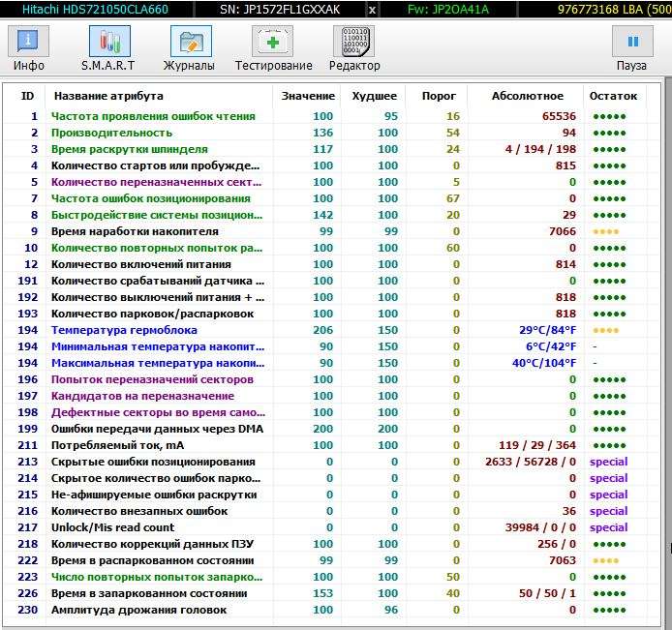This screenshot has height=630, width=672.
Task: Select Количество переназначенных сект… row
Action: [x=330, y=182]
